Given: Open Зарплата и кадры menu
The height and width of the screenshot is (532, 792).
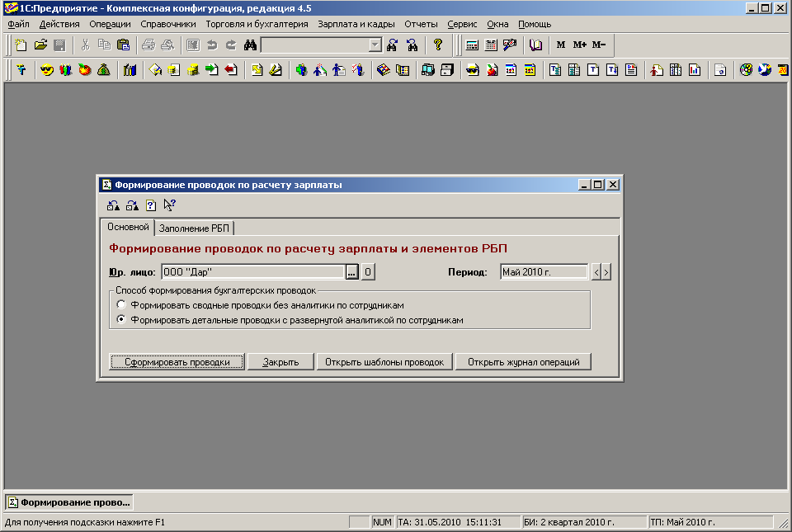Looking at the screenshot, I should tap(356, 24).
